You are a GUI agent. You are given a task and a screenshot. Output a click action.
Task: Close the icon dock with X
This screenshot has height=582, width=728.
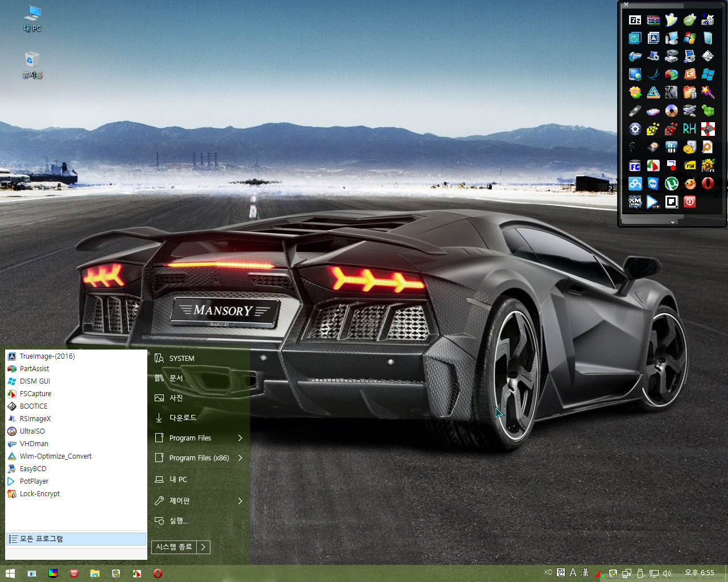pos(626,4)
